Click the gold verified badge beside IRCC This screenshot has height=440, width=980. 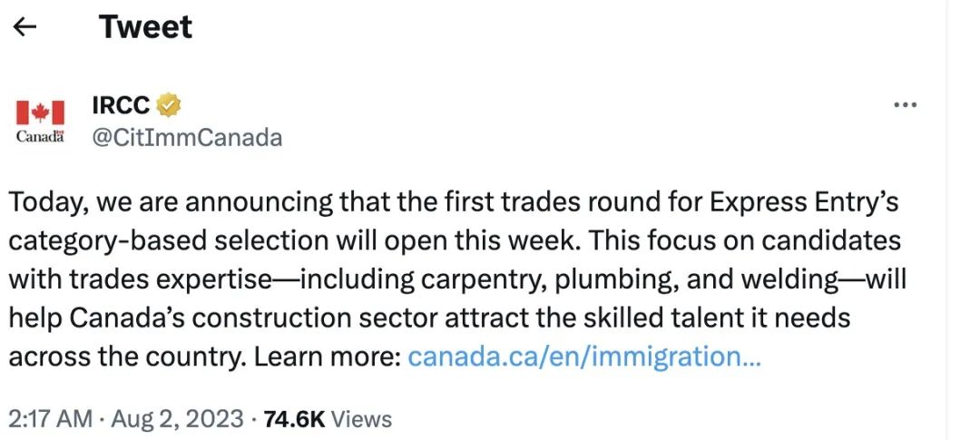click(x=169, y=105)
